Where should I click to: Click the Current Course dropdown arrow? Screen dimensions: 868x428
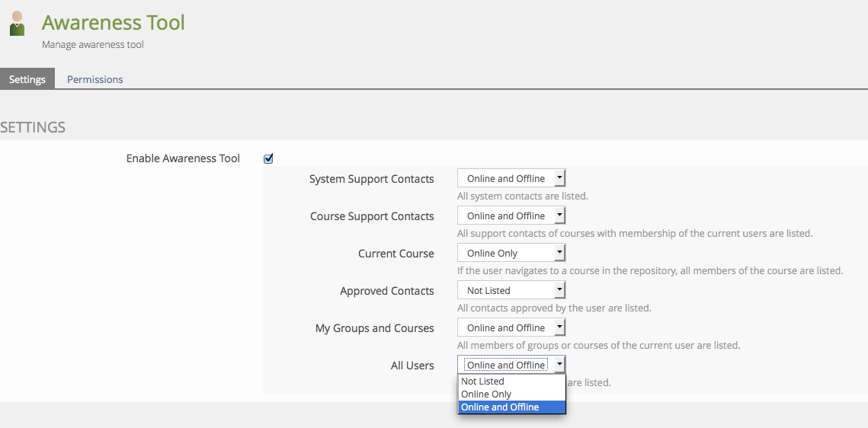pos(559,253)
